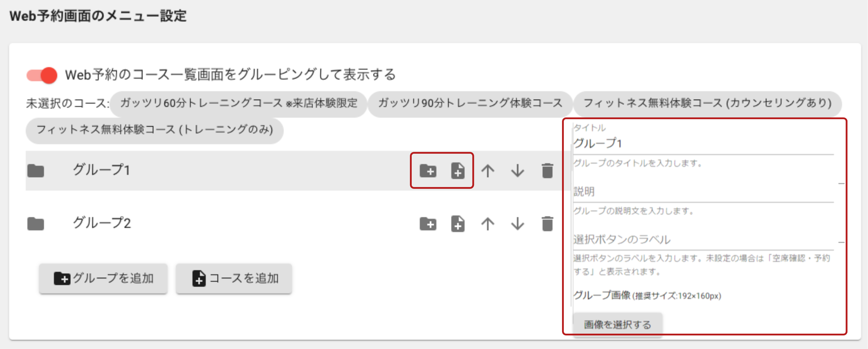Click the グループを追加 button
The height and width of the screenshot is (349, 868).
(103, 278)
